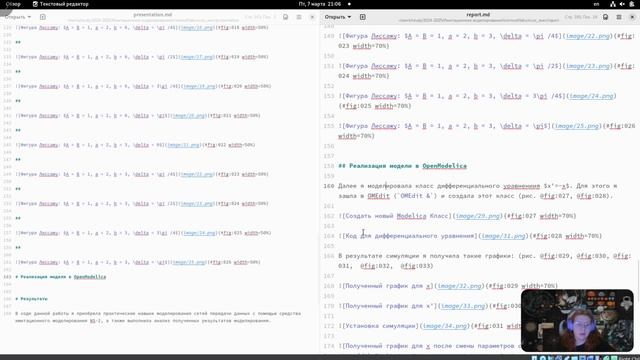Click the caption 'Установка симуляции' in report.md
Image resolution: width=640 pixels, height=360 pixels.
380,326
